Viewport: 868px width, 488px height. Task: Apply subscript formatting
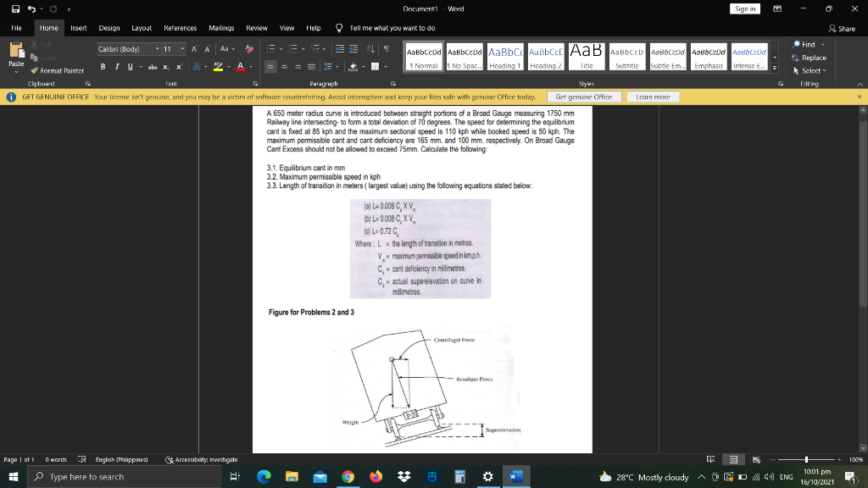[165, 67]
